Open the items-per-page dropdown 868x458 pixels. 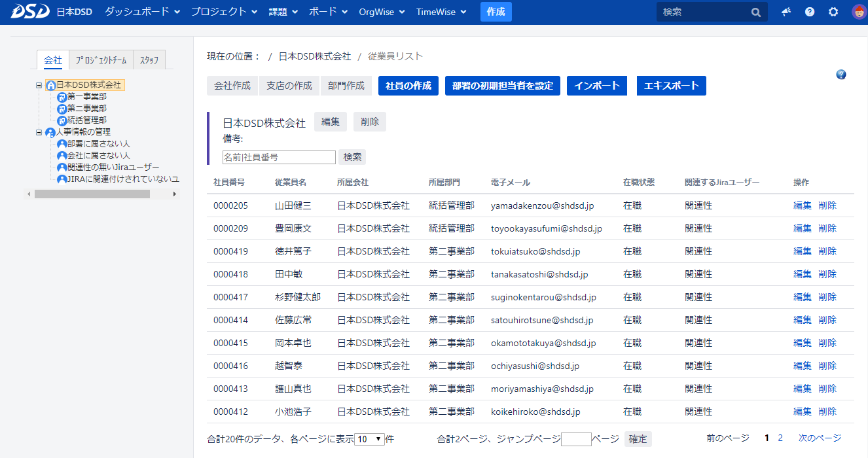[370, 439]
